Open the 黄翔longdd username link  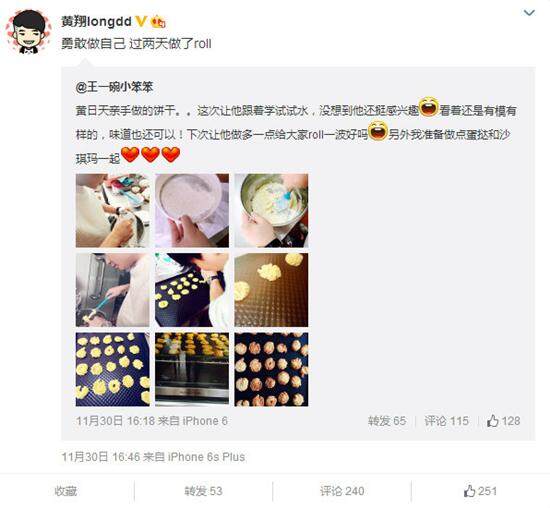(x=96, y=22)
